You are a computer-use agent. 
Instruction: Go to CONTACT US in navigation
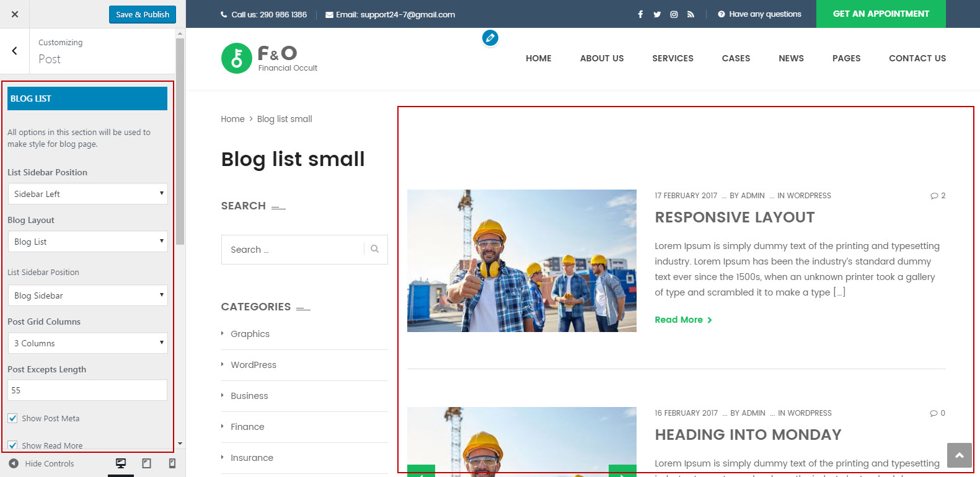click(917, 58)
